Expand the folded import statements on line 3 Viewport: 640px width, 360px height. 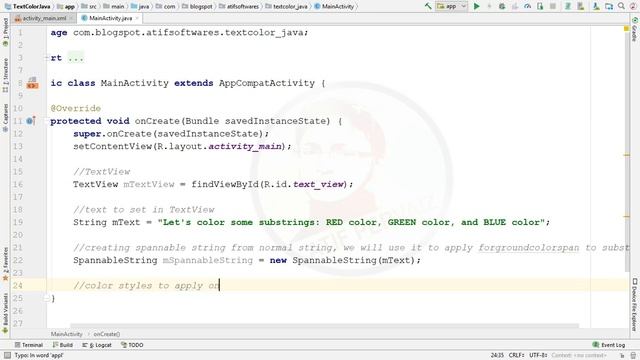coord(47,58)
